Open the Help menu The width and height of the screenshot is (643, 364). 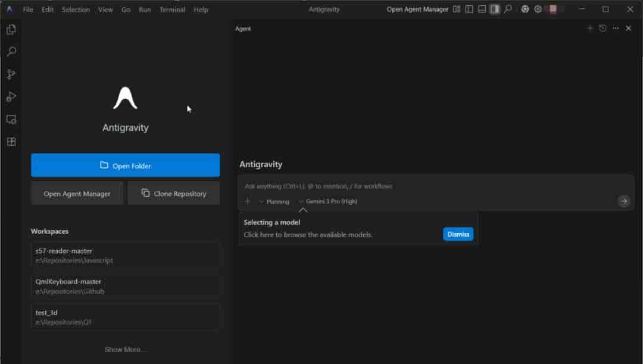(201, 10)
